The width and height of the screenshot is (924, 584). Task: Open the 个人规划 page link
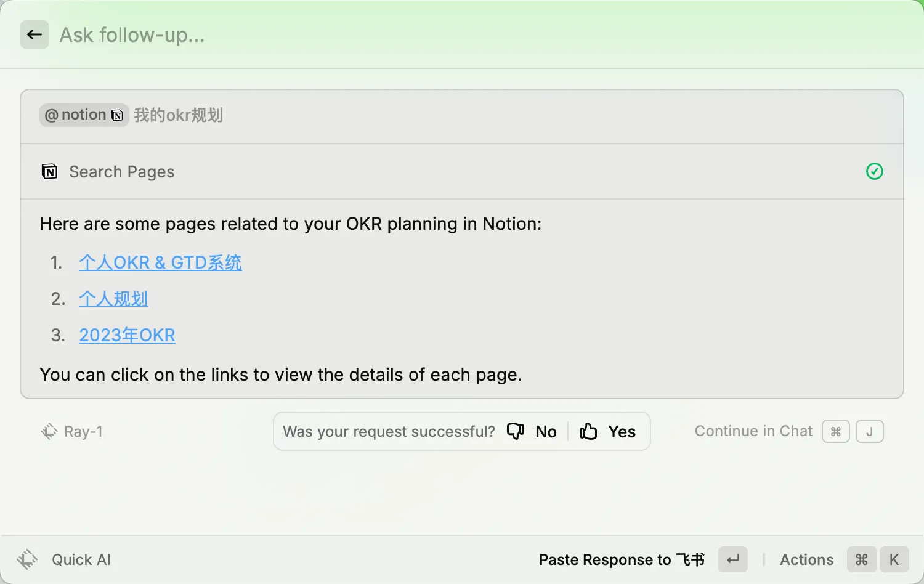point(113,299)
